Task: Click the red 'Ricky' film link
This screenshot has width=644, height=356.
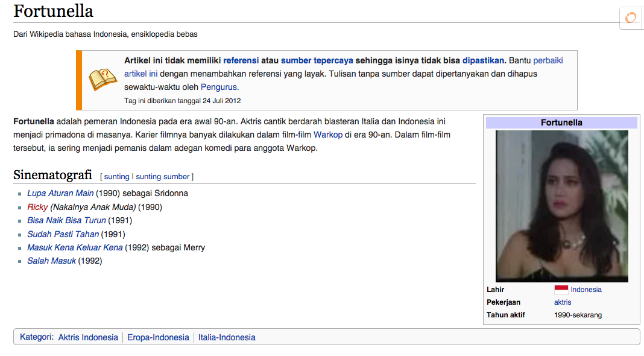Action: [x=37, y=207]
